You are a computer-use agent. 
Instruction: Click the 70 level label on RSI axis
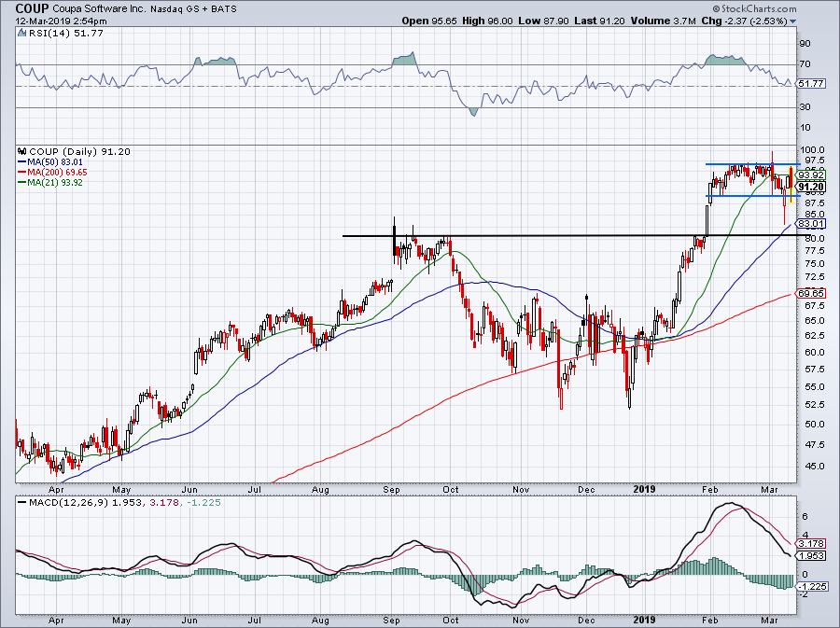coord(805,64)
